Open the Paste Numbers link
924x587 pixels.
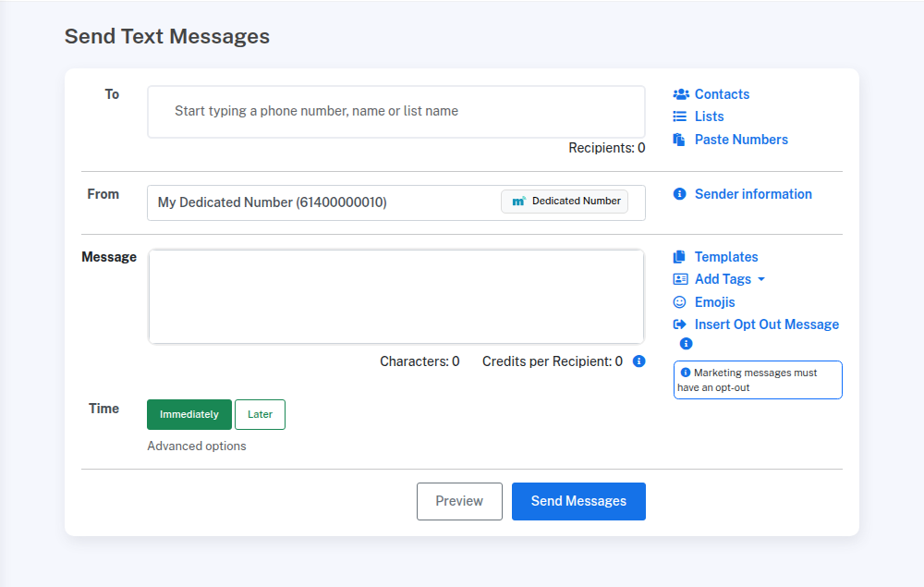741,140
